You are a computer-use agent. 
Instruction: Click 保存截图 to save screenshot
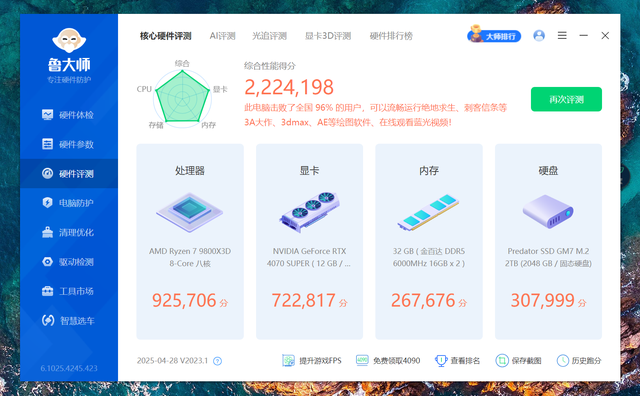pyautogui.click(x=518, y=360)
